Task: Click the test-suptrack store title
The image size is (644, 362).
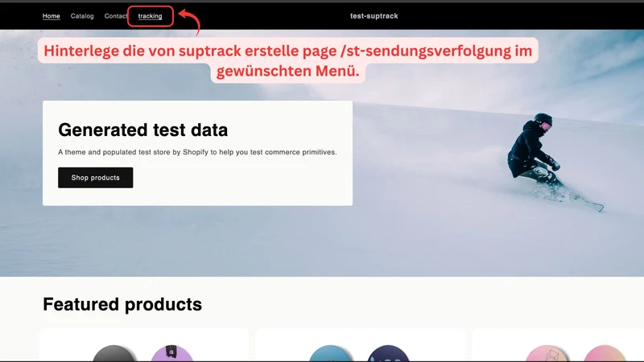Action: point(374,16)
